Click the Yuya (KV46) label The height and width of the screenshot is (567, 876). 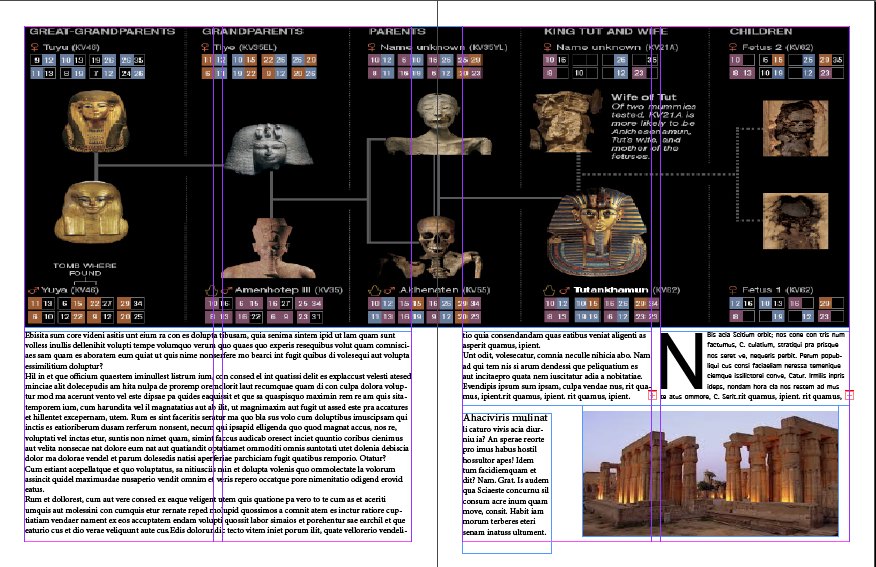(70, 290)
